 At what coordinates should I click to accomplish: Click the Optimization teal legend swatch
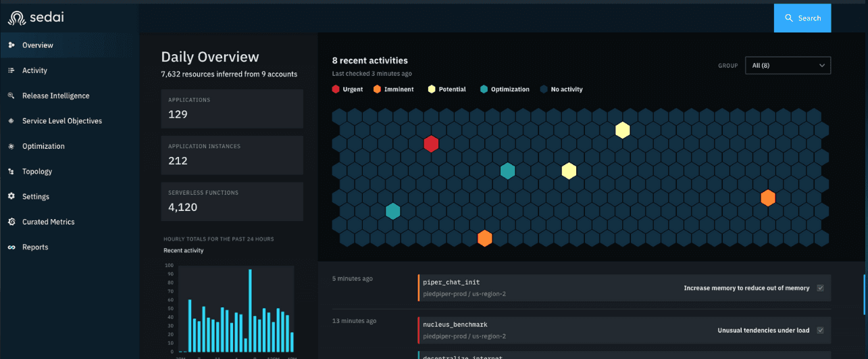484,89
